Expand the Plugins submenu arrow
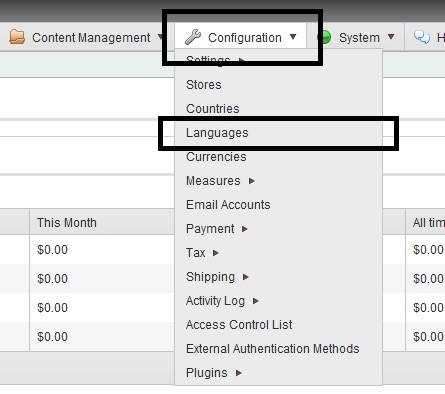The image size is (445, 394). coord(238,373)
